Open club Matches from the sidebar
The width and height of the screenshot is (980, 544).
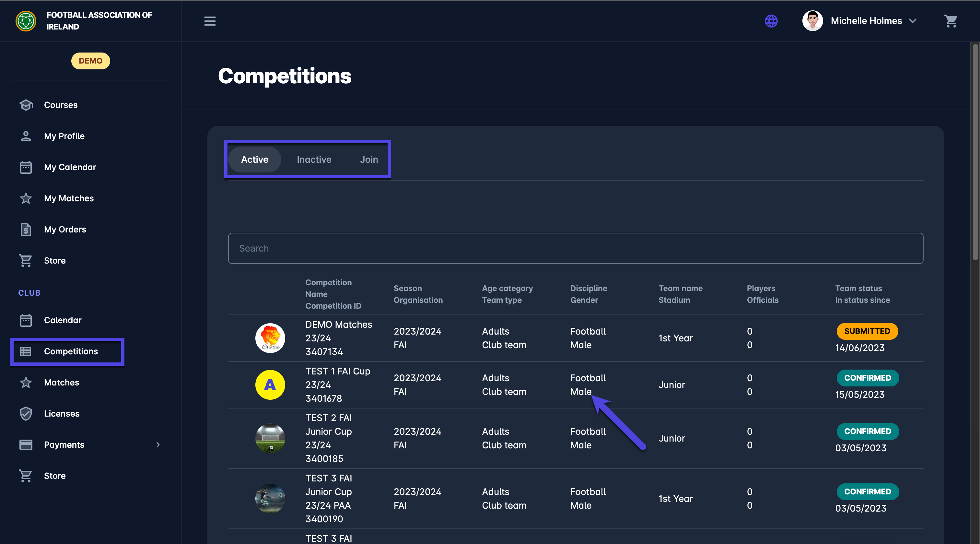[61, 382]
